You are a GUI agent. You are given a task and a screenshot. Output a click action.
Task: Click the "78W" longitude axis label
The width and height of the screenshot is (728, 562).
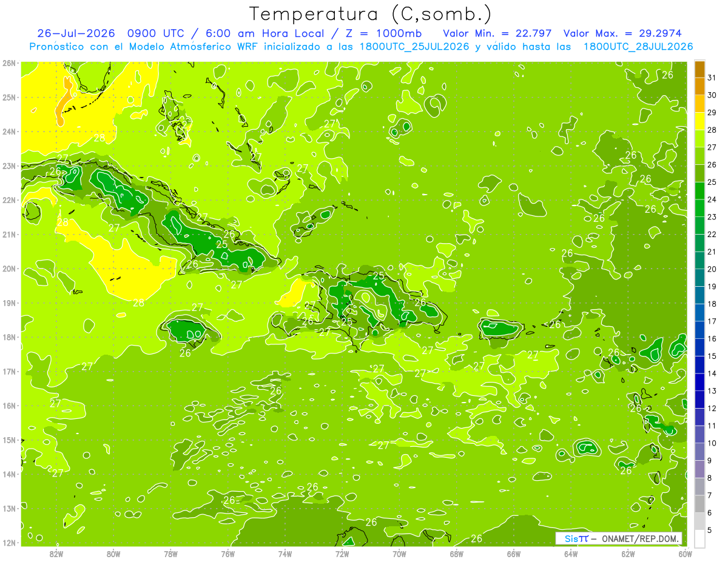click(x=170, y=554)
